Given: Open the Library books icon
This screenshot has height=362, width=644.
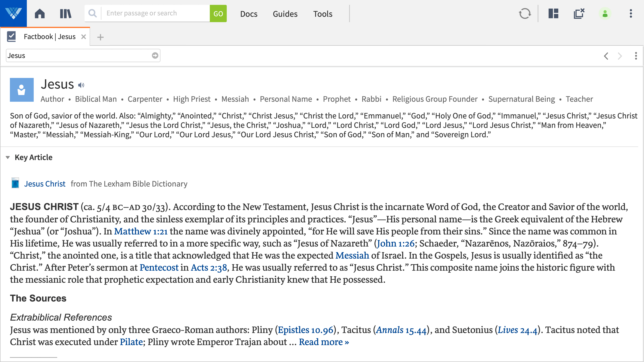Looking at the screenshot, I should click(66, 13).
